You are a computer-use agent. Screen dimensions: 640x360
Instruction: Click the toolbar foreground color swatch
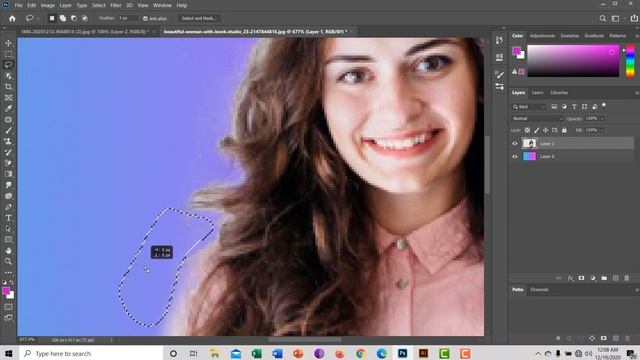(6, 291)
